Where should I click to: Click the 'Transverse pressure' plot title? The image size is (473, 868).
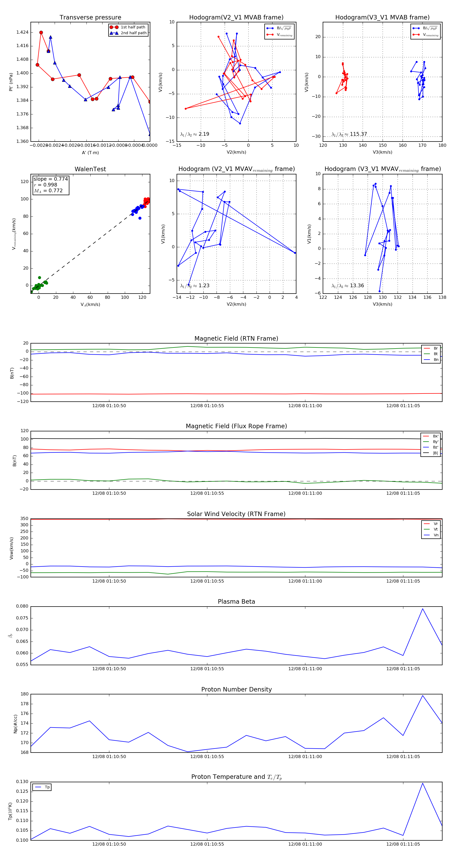pyautogui.click(x=90, y=18)
